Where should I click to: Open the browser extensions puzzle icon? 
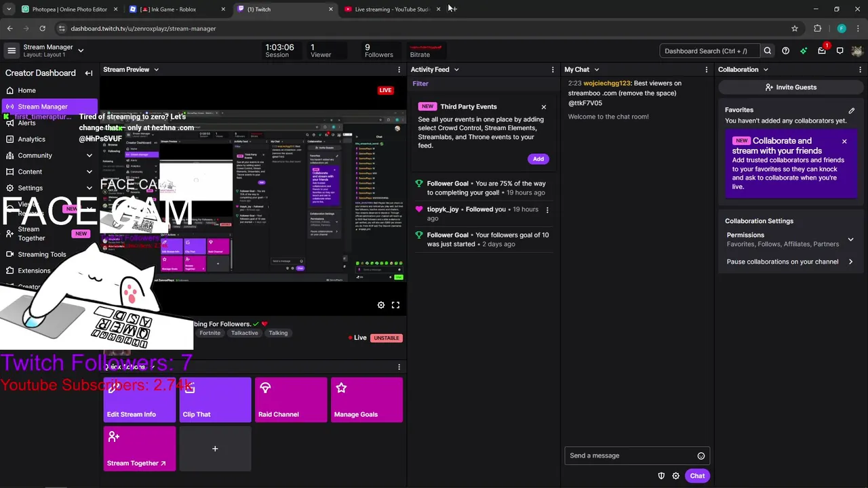pyautogui.click(x=817, y=28)
